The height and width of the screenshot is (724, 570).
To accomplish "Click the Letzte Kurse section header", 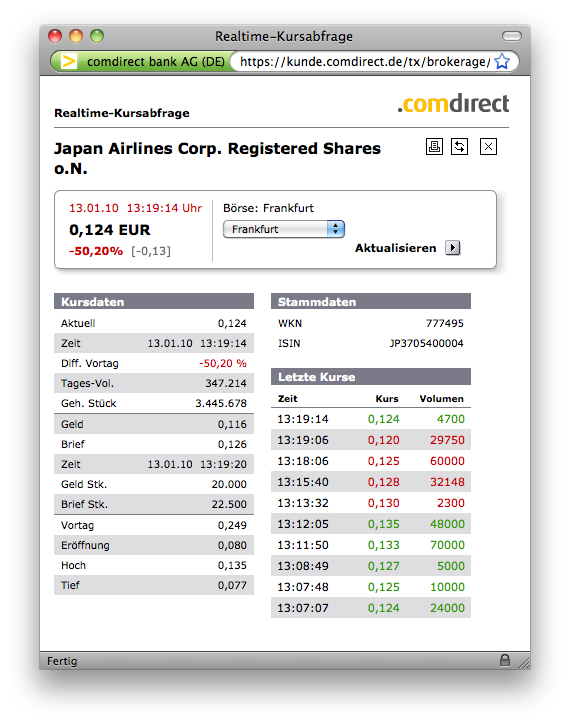I will point(371,377).
